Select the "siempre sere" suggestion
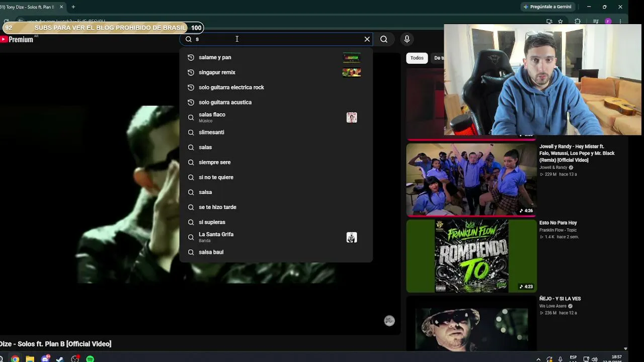The height and width of the screenshot is (362, 644). (276, 162)
